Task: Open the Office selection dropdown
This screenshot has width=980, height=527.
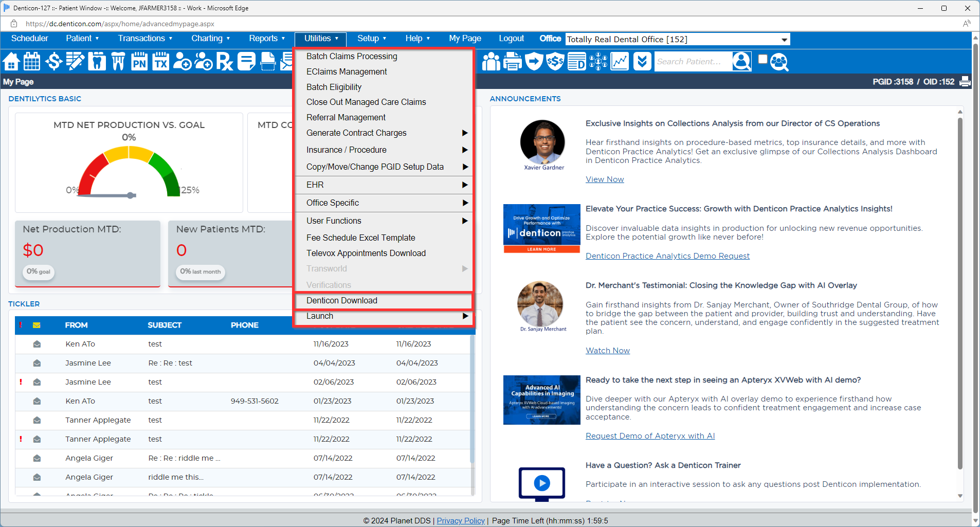Action: 678,40
